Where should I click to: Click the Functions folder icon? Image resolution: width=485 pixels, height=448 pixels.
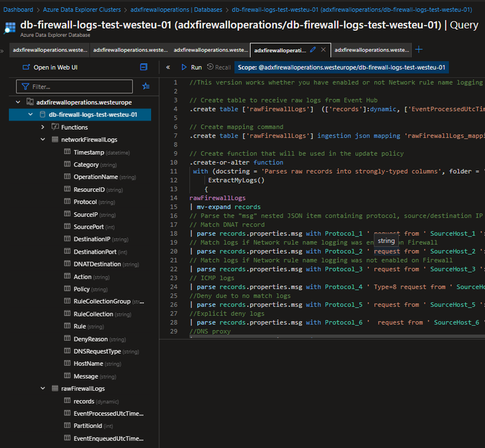pyautogui.click(x=55, y=127)
